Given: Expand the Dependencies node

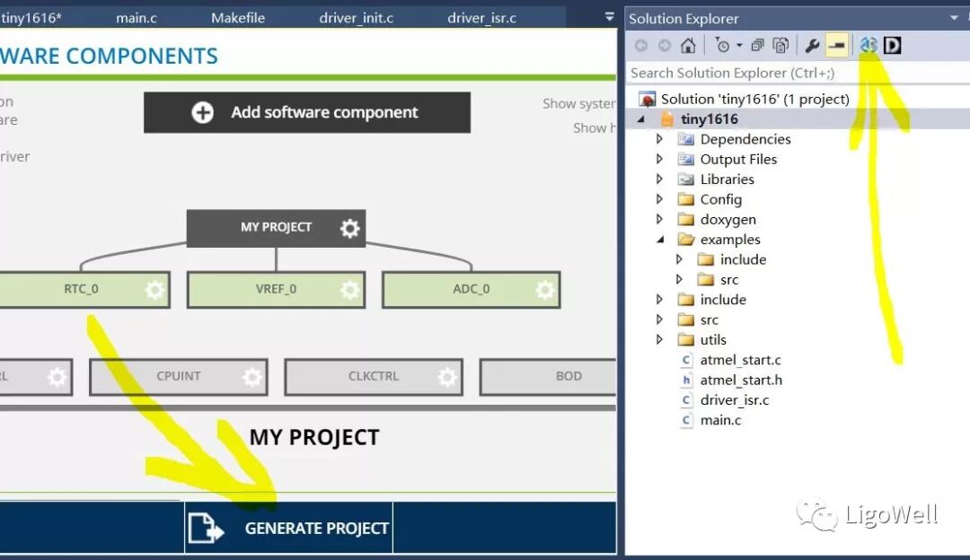Looking at the screenshot, I should click(660, 139).
